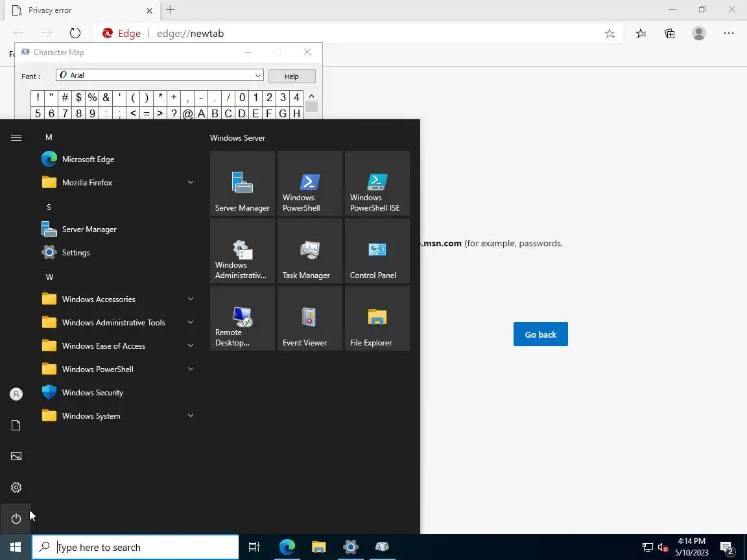
Task: Switch to Character Map on the taskbar
Action: pyautogui.click(x=382, y=547)
